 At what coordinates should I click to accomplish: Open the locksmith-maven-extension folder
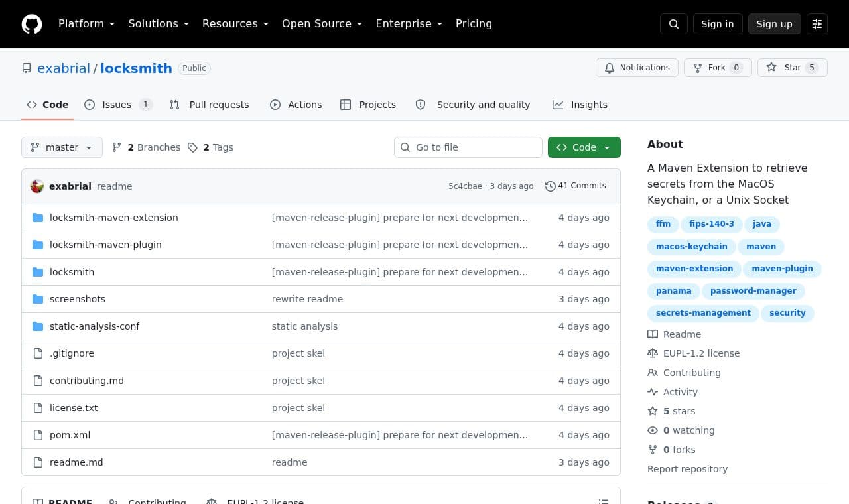[114, 218]
